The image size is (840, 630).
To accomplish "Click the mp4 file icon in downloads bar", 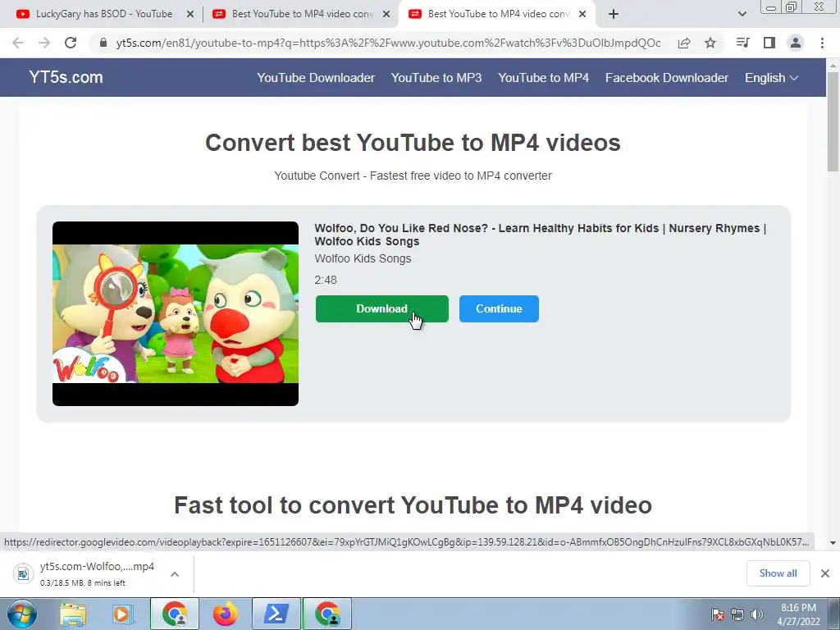I will click(x=23, y=573).
